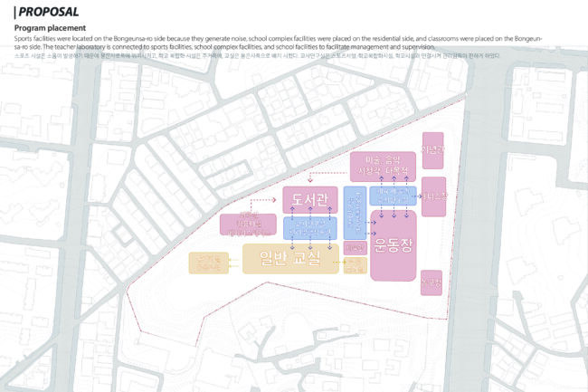Click the PROPOSAL title heading
Screen dimensions: 588x392
point(47,13)
